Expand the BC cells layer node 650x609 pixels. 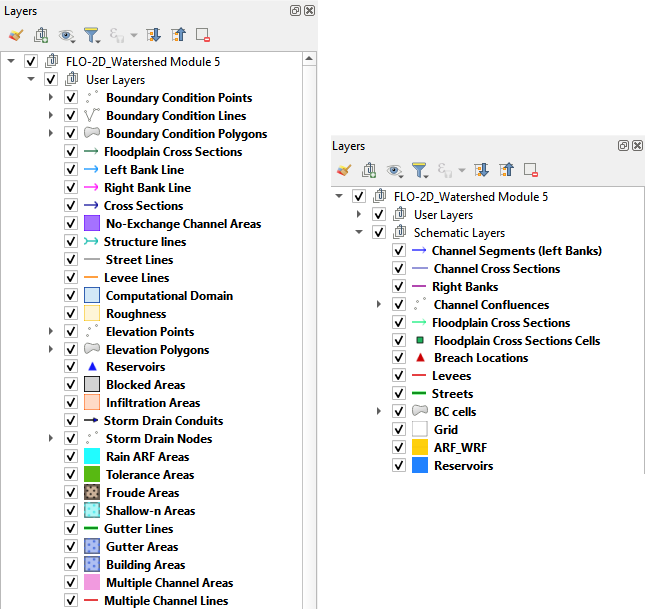[x=379, y=412]
